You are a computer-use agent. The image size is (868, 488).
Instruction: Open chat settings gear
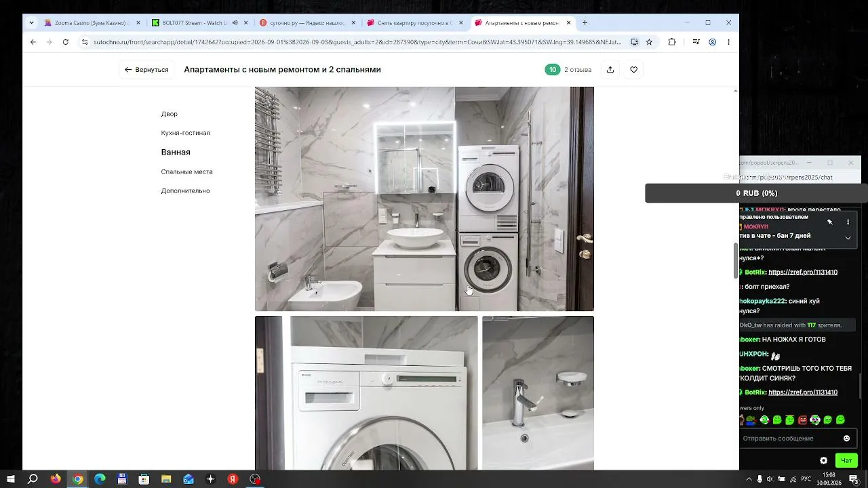coord(823,461)
